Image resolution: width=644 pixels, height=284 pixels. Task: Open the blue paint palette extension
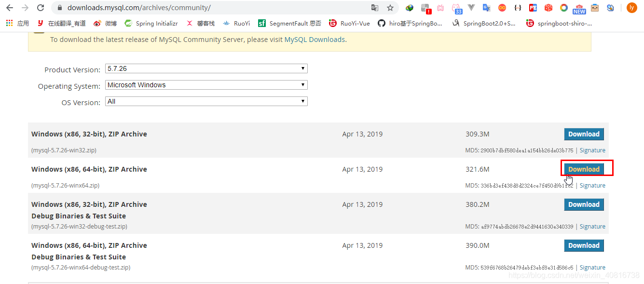coord(610,8)
